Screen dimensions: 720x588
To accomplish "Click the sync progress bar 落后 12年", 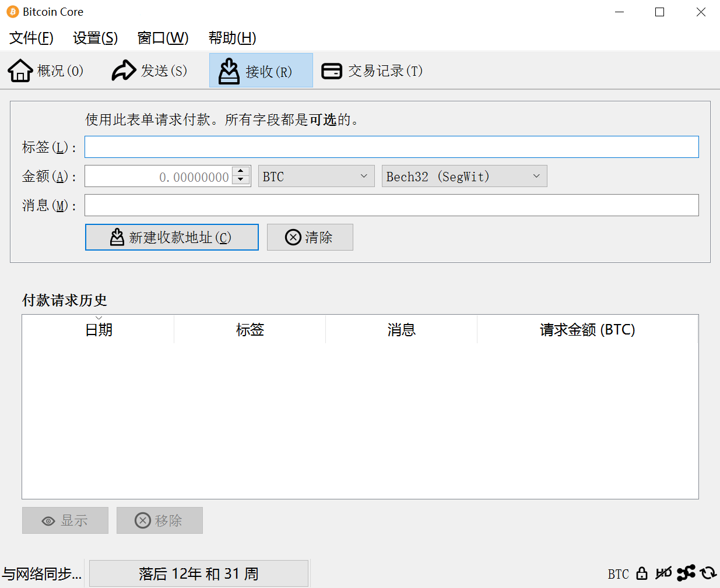I will [x=198, y=573].
